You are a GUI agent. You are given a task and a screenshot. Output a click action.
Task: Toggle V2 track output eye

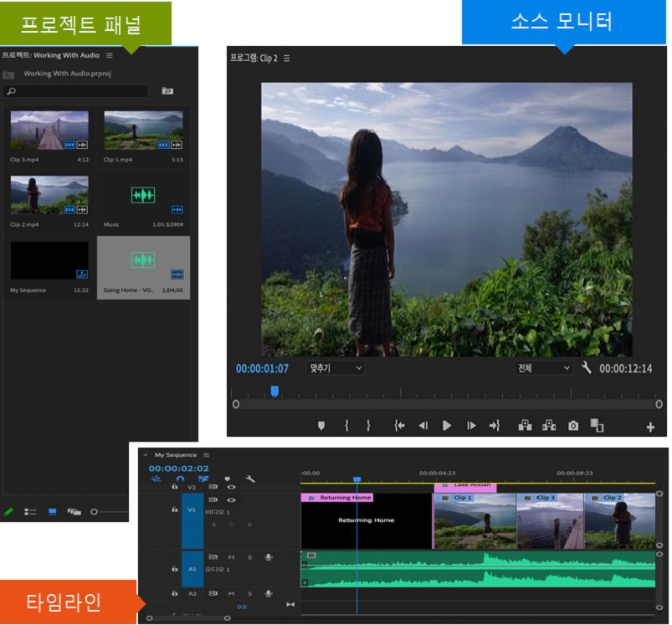pos(231,487)
